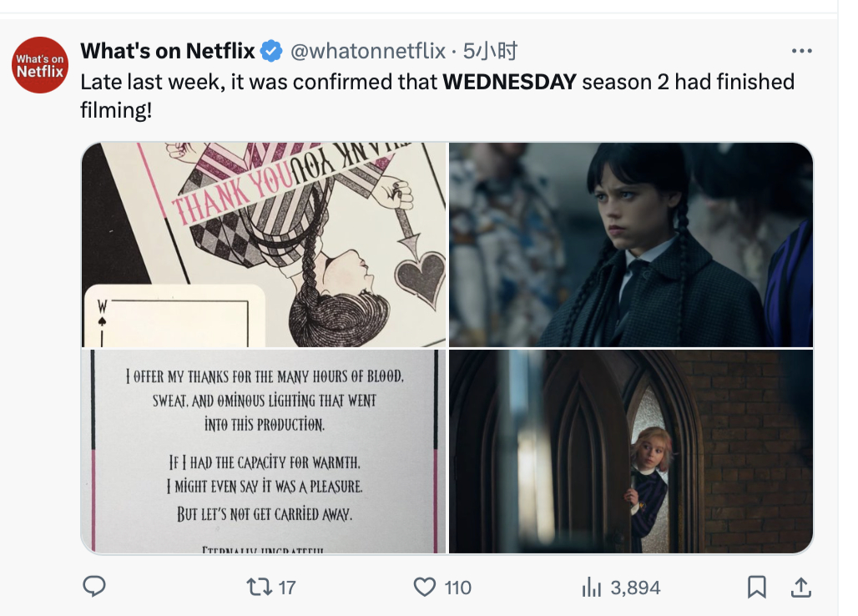
Task: Click the reply speech bubble icon
Action: pos(94,587)
